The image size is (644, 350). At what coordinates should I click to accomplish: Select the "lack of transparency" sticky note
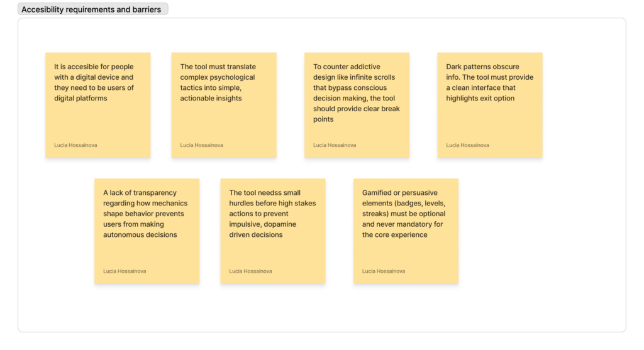(x=147, y=251)
